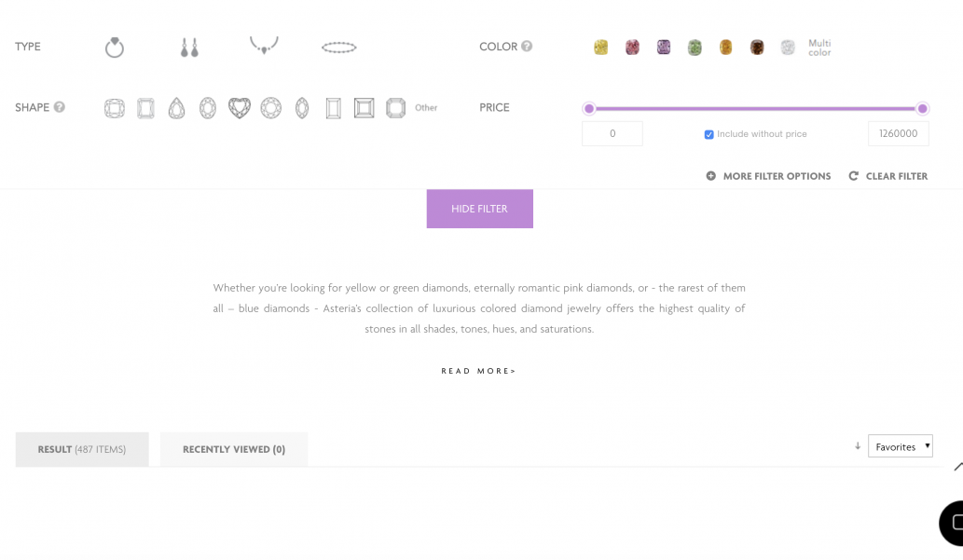Expand MORE FILTER OPTIONS
The height and width of the screenshot is (560, 963).
point(768,176)
